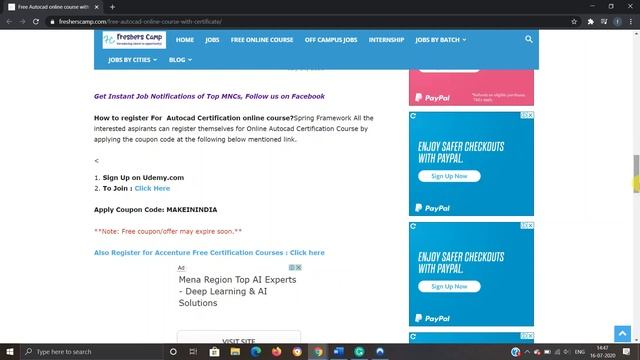Open Cortana circle icon on taskbar
640x360 pixels.
[x=173, y=351]
